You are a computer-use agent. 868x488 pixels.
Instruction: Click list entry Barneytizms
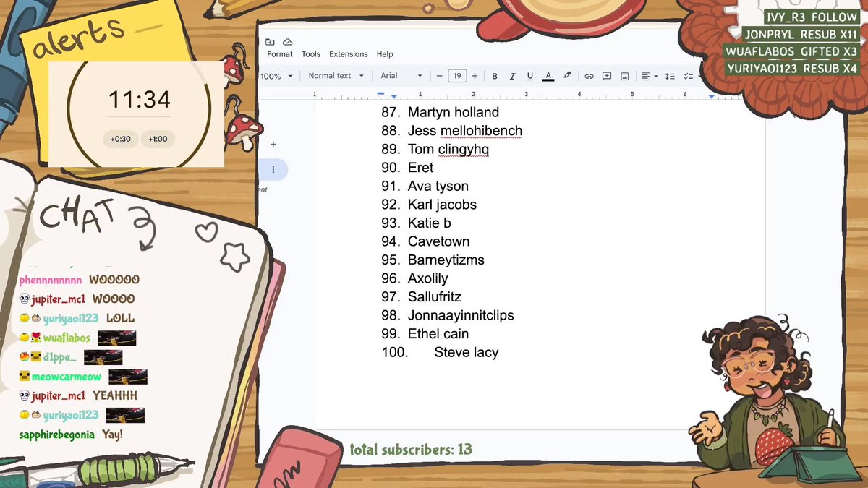[446, 260]
